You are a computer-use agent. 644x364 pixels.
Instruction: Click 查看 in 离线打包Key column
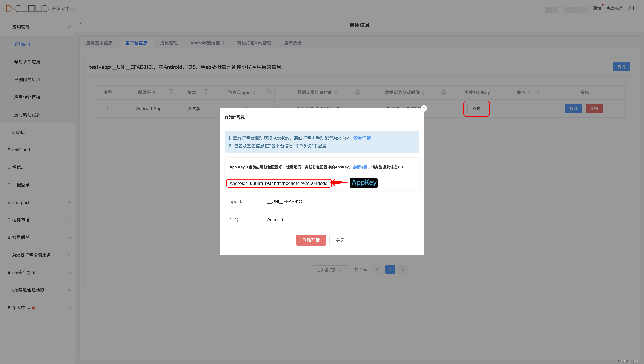click(x=476, y=108)
